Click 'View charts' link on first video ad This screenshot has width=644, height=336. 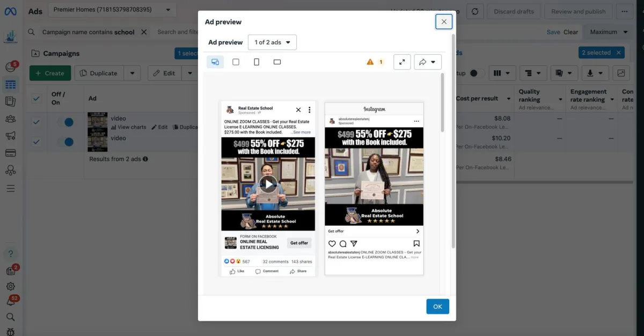click(x=129, y=127)
